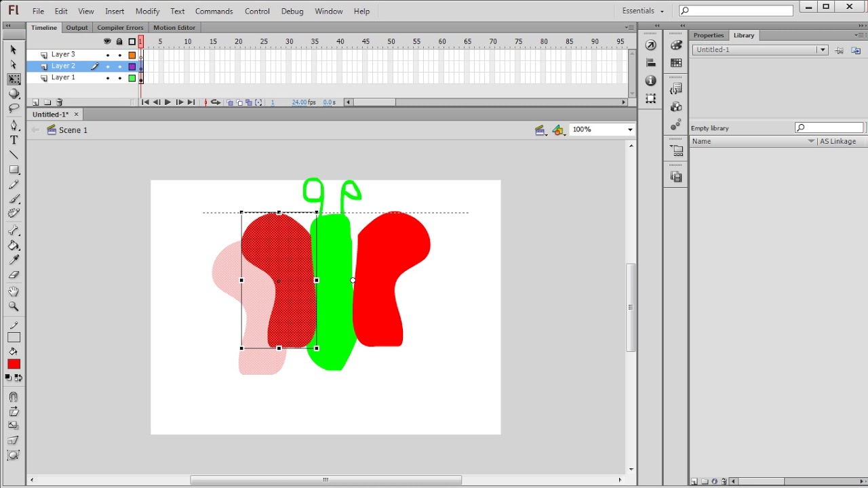Open the stage zoom 100% dropdown

(630, 129)
